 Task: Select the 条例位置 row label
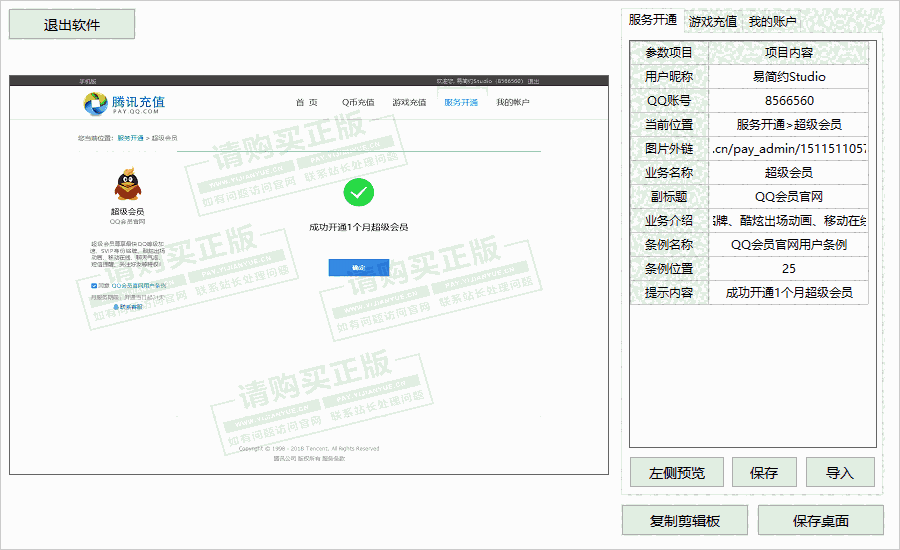669,269
